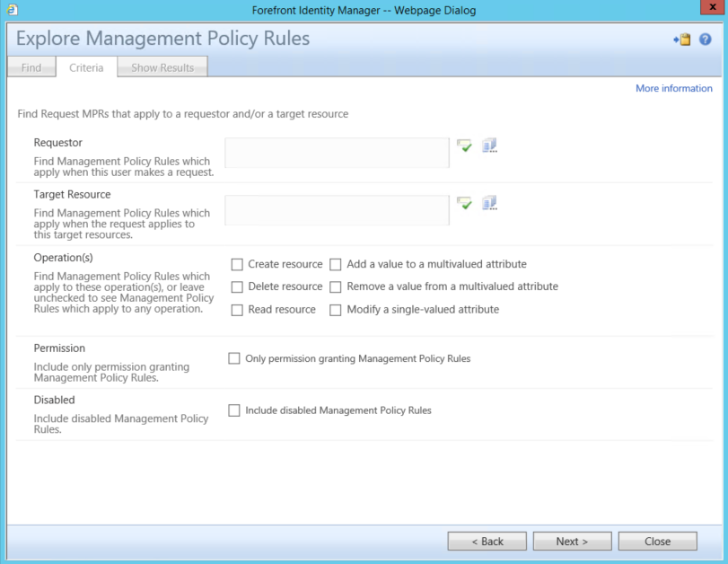Open the More information link
The image size is (728, 564).
pos(673,88)
